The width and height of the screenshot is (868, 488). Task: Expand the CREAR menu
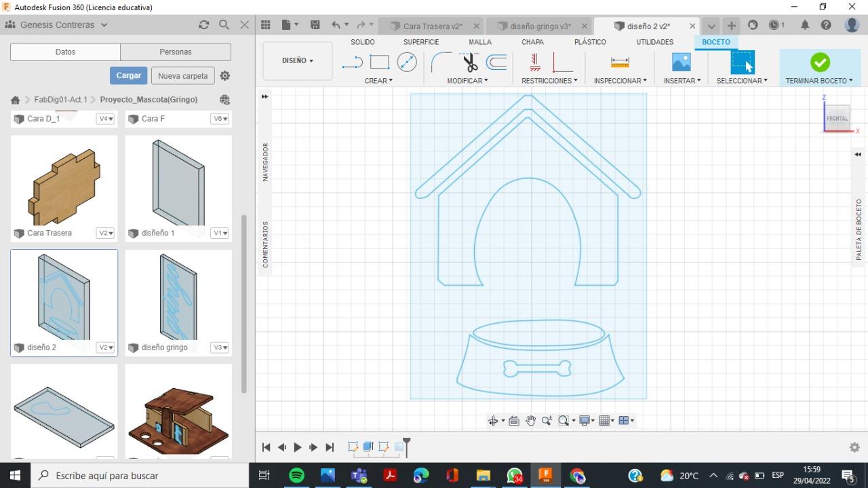[378, 81]
